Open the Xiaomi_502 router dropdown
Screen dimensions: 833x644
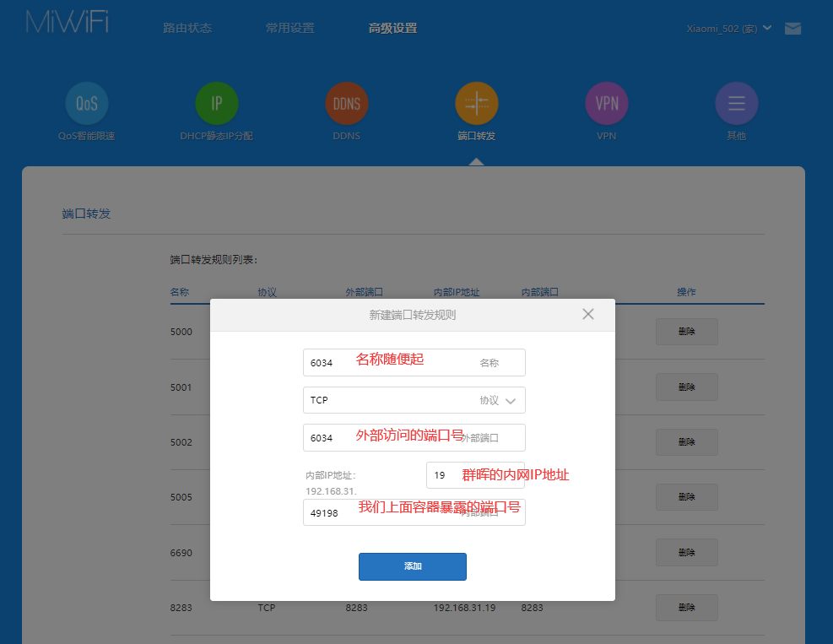tap(729, 29)
